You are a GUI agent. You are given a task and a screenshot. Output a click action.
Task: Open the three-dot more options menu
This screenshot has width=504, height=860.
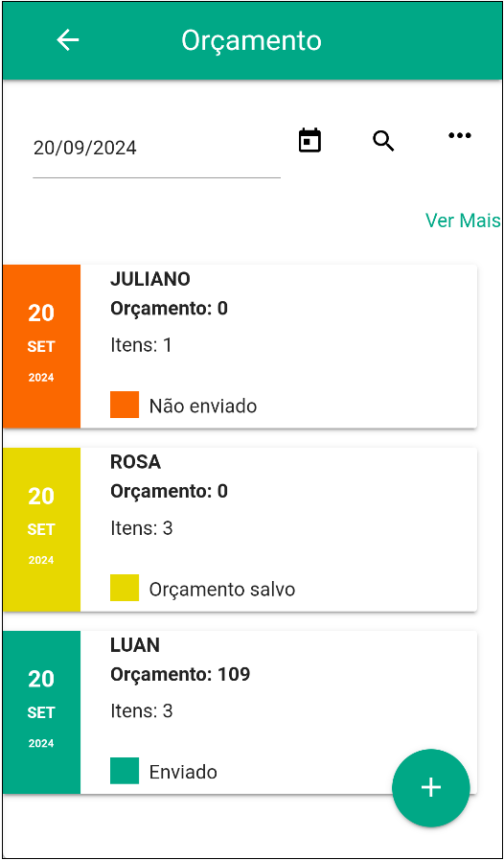460,135
